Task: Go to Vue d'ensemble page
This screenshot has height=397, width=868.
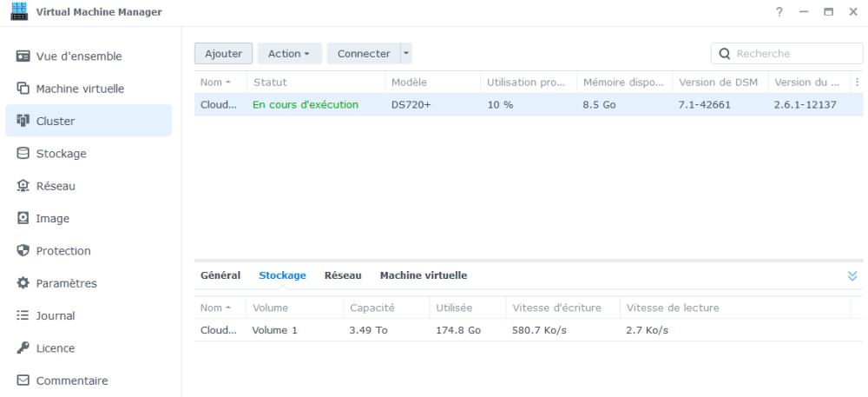Action: 89,56
